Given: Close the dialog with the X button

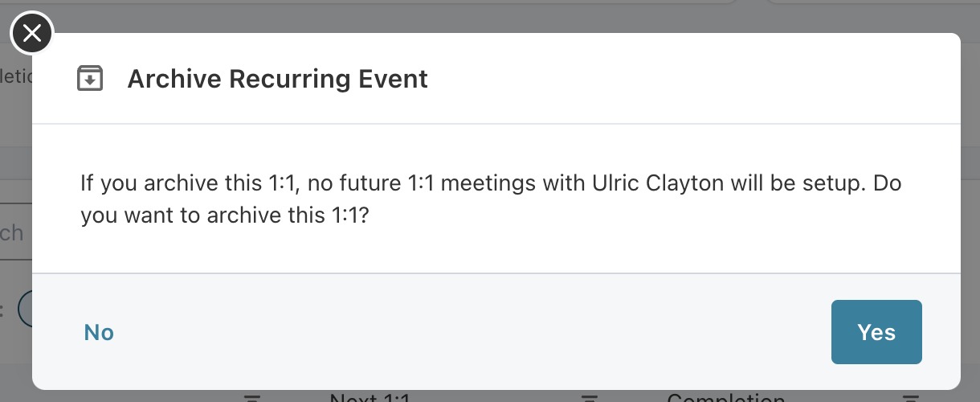Looking at the screenshot, I should pos(31,34).
